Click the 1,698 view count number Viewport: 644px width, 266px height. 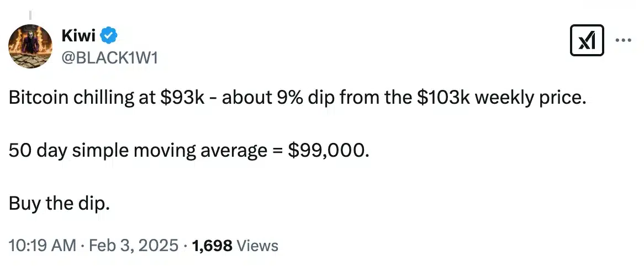(x=212, y=245)
